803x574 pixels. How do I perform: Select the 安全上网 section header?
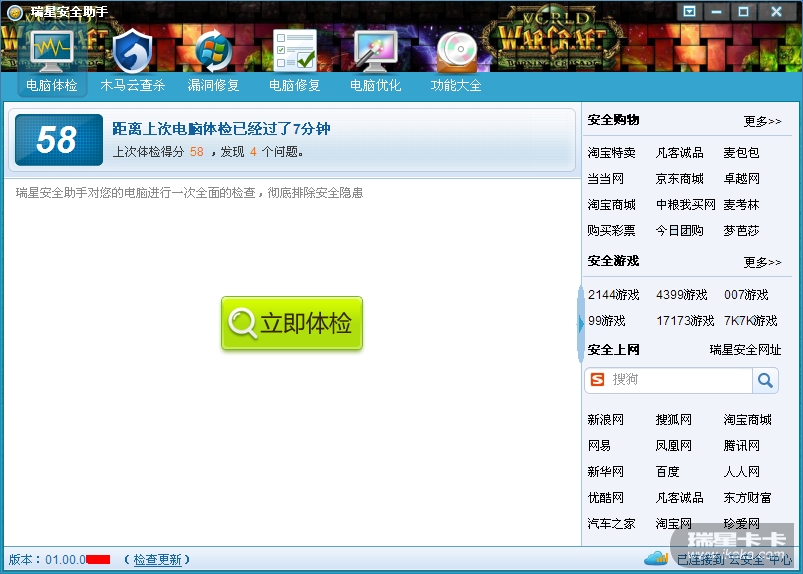click(613, 350)
